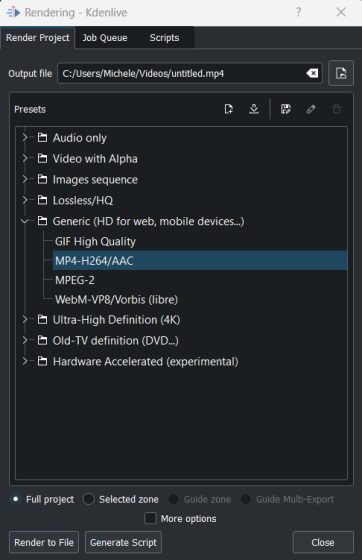This screenshot has width=362, height=560.
Task: Collapse the Generic HD for web group
Action: (x=25, y=221)
